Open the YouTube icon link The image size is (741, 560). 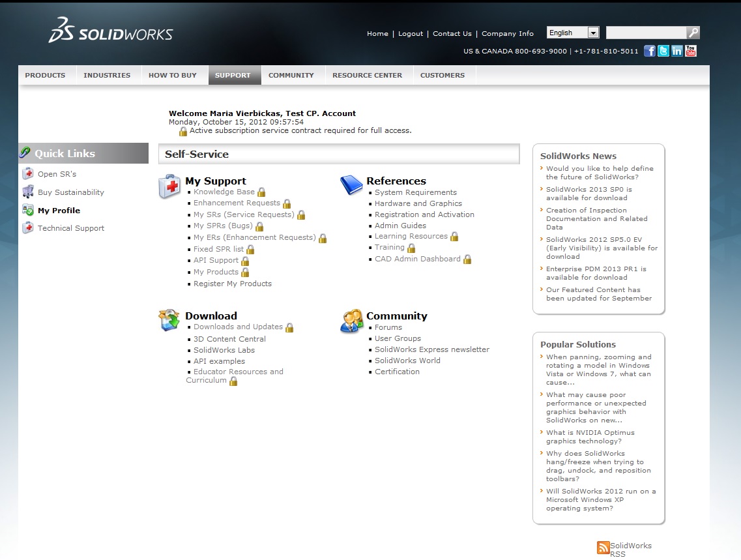[x=691, y=51]
